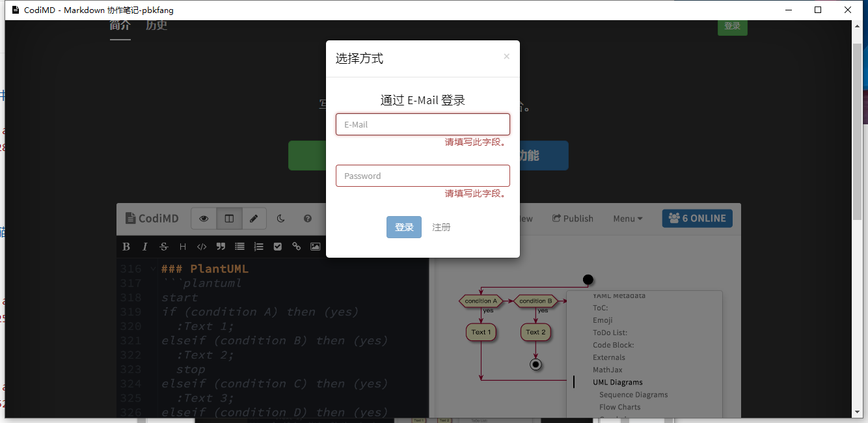This screenshot has height=423, width=868.
Task: Open the 6 ONLINE users dropdown
Action: pyautogui.click(x=698, y=219)
